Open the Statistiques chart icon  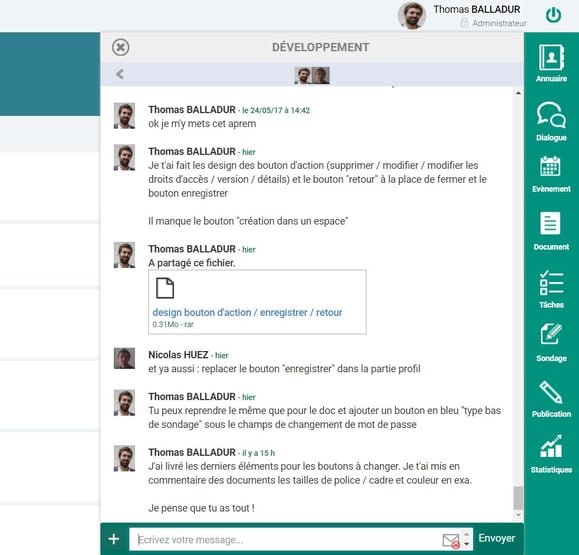(x=551, y=454)
